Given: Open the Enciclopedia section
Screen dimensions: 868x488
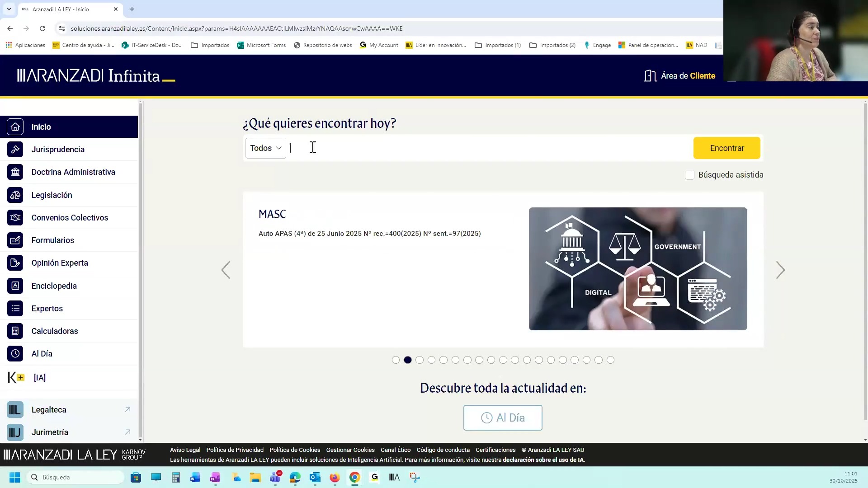Looking at the screenshot, I should coord(54,286).
